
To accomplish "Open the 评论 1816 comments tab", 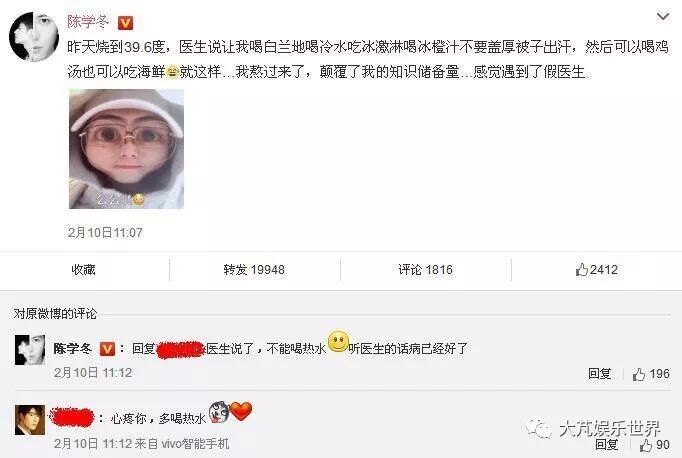I will tap(425, 270).
